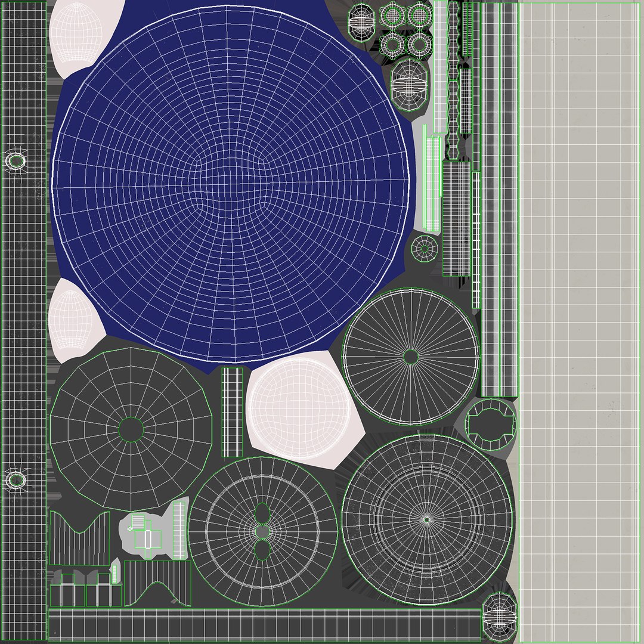The height and width of the screenshot is (644, 644).
Task: Click the disc with two oval cutouts
Action: 263,531
